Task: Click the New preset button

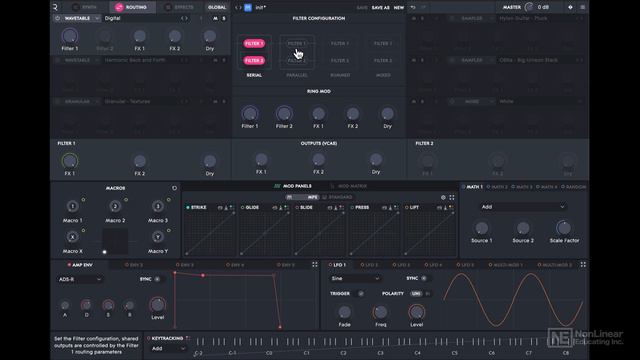Action: click(399, 7)
